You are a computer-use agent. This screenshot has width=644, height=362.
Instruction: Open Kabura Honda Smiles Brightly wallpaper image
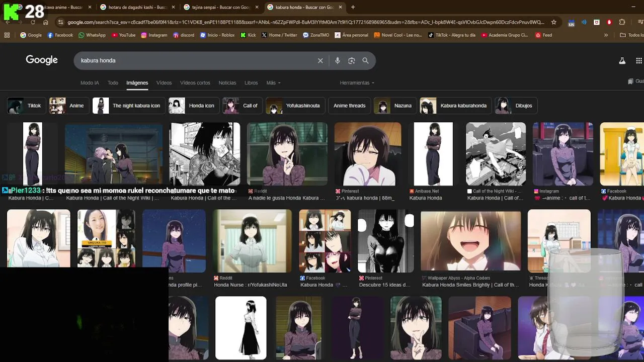point(470,241)
